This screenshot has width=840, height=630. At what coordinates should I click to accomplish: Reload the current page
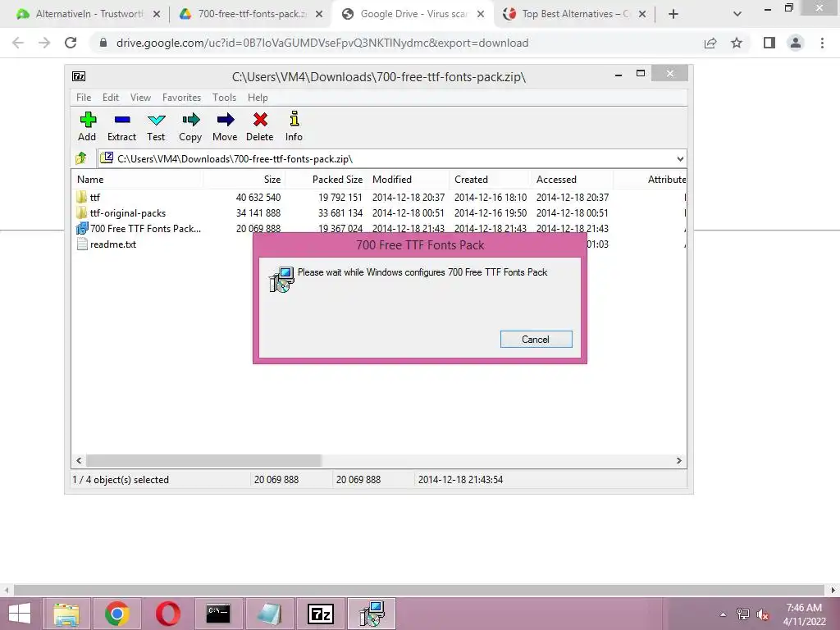pos(71,43)
